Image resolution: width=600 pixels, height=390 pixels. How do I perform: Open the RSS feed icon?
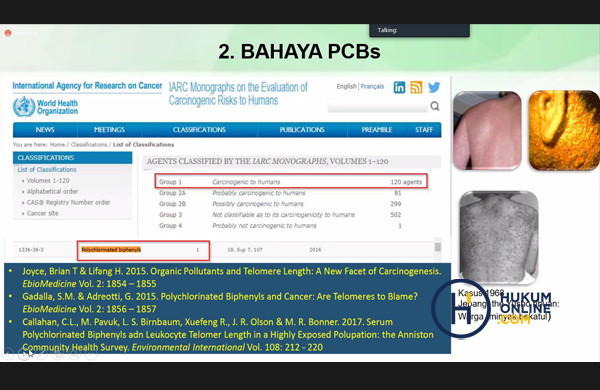click(x=416, y=88)
